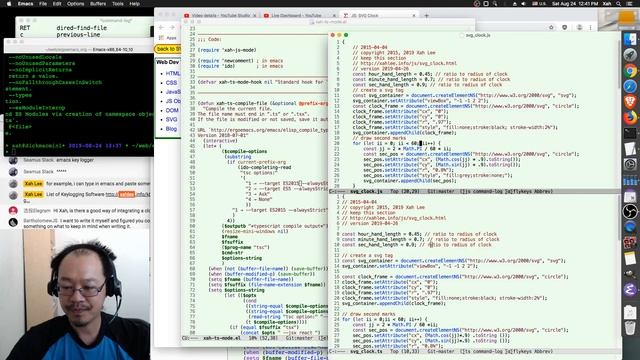The height and width of the screenshot is (360, 640).
Task: Click Chrome's back navigation arrow
Action: point(161,27)
